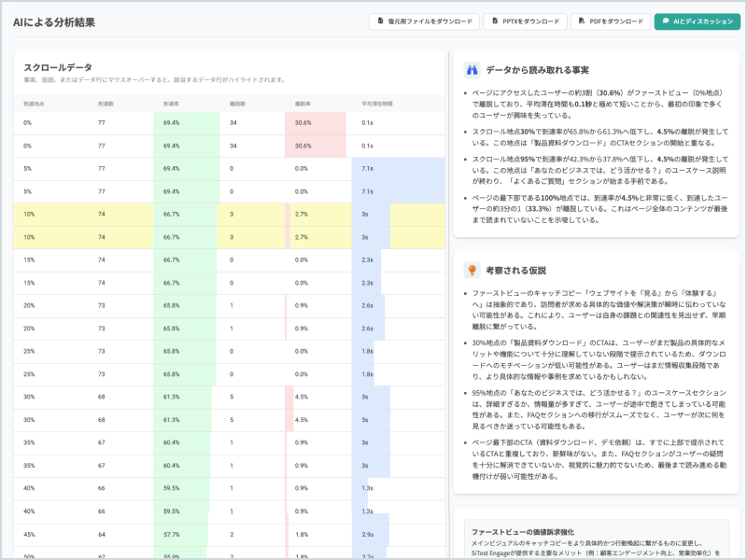
Task: Select the first yellow-highlighted 10% table row
Action: point(229,214)
